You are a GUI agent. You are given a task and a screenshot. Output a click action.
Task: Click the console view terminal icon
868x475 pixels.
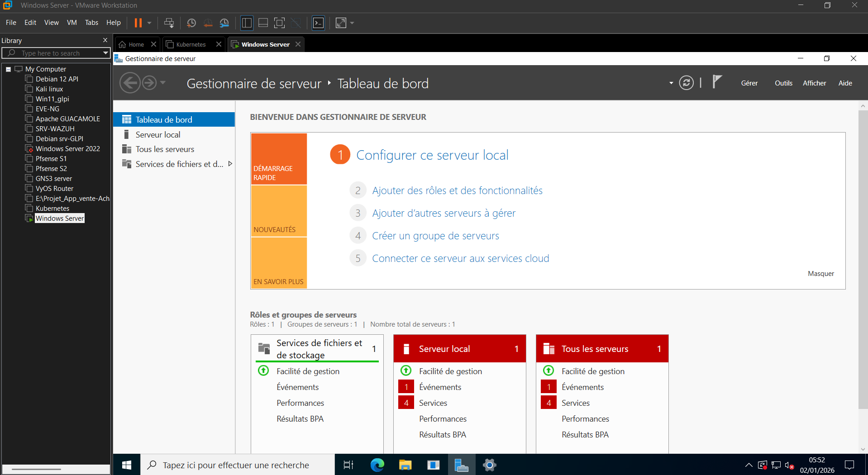pyautogui.click(x=319, y=23)
